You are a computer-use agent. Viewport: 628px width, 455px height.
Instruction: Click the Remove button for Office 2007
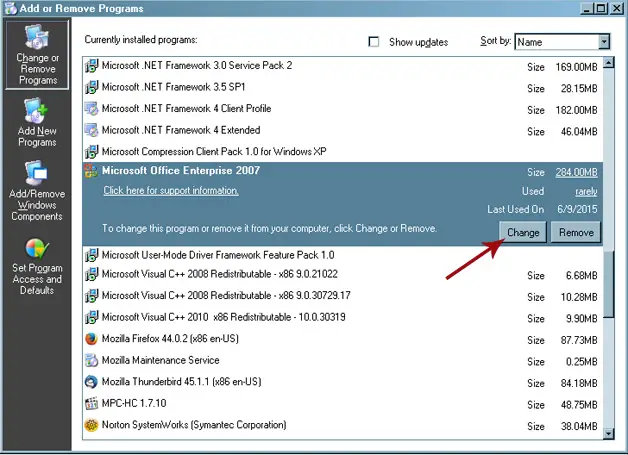pos(576,232)
